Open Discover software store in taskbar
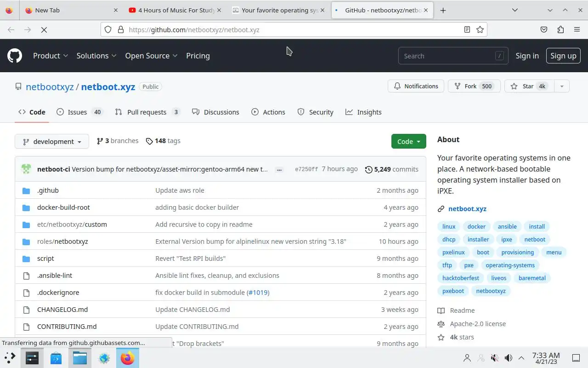 click(56, 357)
